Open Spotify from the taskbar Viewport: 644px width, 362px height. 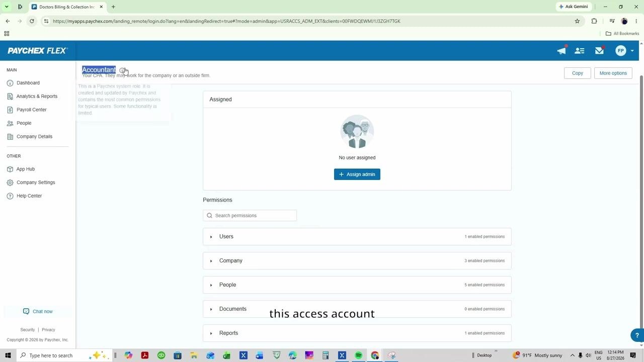pos(358,355)
